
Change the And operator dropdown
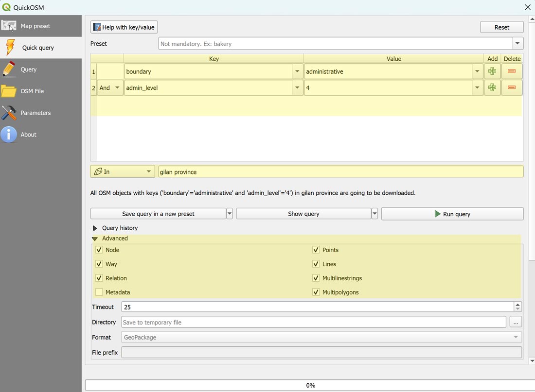(110, 88)
